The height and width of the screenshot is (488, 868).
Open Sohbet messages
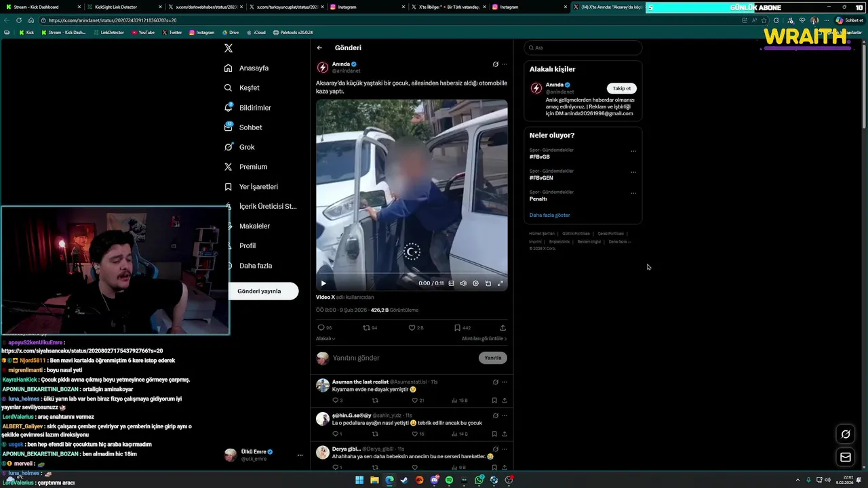243,127
